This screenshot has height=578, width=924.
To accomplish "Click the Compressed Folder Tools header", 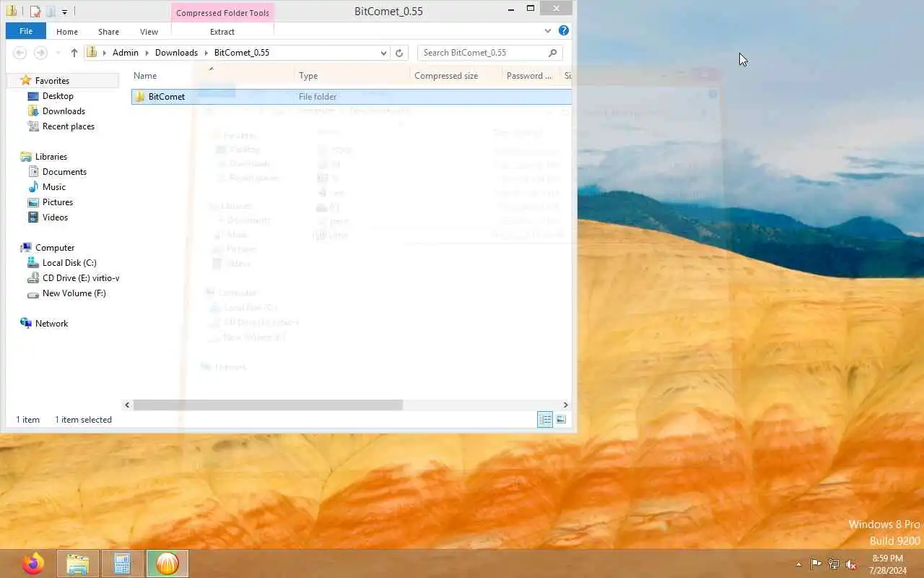I will coord(222,13).
